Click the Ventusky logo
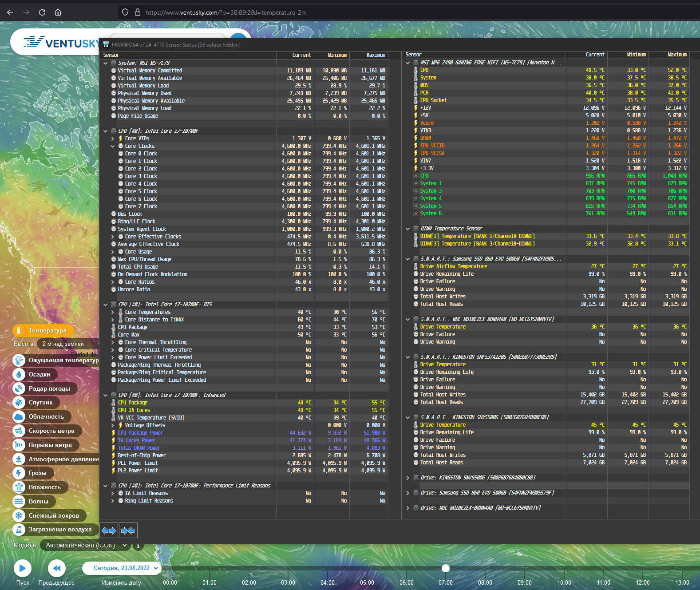This screenshot has width=700, height=590. [61, 43]
